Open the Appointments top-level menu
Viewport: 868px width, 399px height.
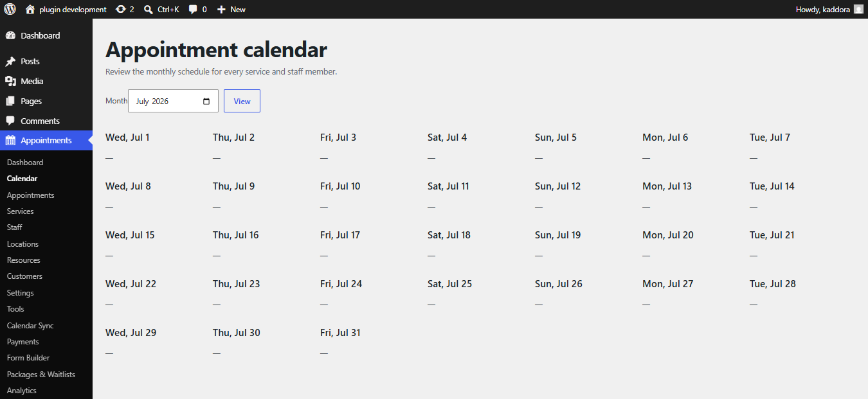tap(46, 140)
